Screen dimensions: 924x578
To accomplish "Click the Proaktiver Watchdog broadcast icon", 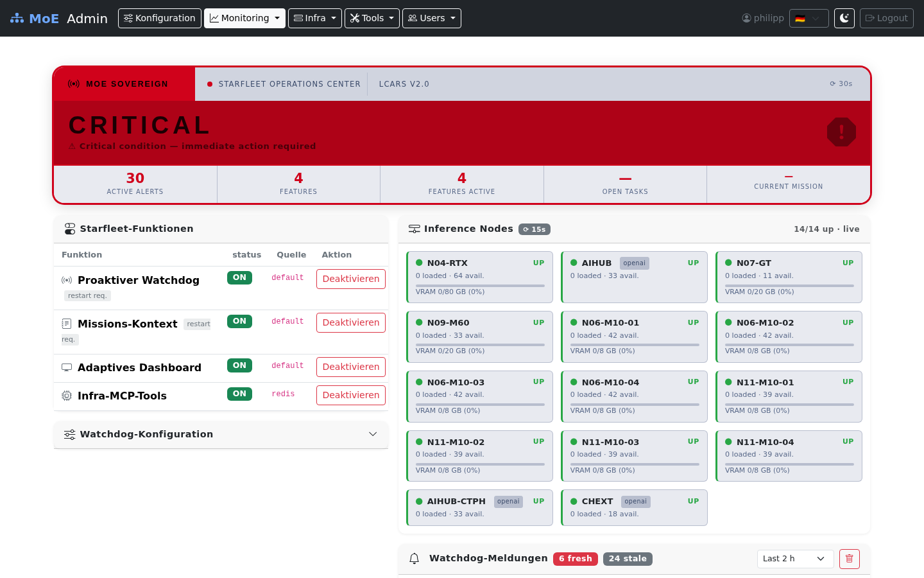I will pos(67,280).
